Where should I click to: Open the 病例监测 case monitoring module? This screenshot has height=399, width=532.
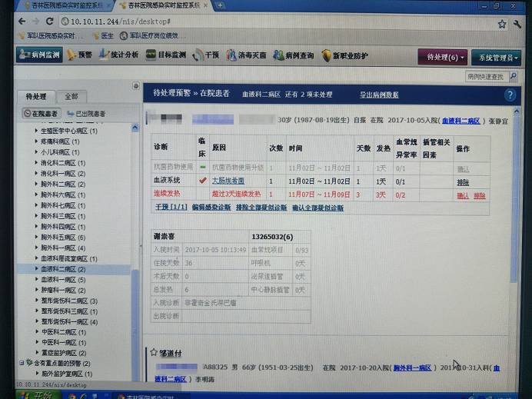(x=38, y=55)
